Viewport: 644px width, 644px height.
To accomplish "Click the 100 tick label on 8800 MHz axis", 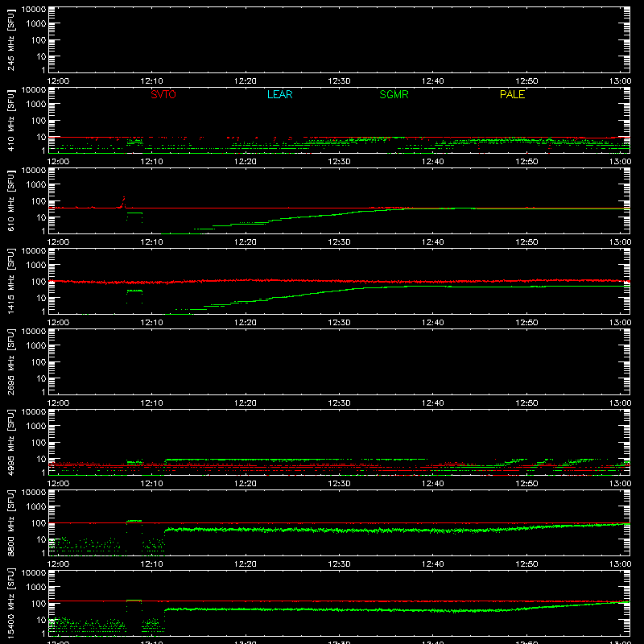I will [x=39, y=523].
